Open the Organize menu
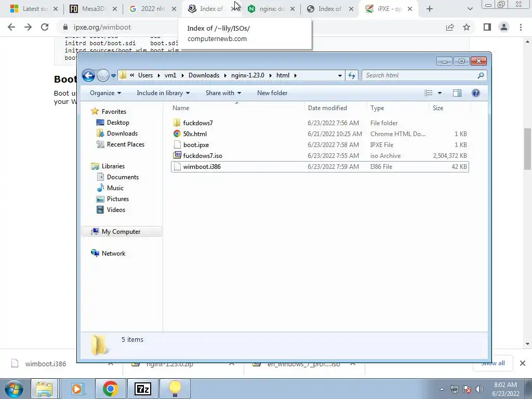Screen dimensions: 532x399 [105, 93]
